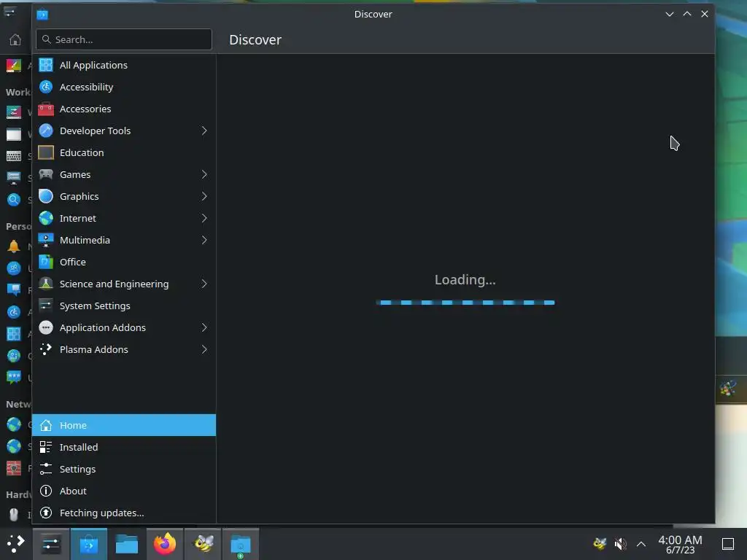The width and height of the screenshot is (747, 560).
Task: Click the Developer Tools category icon
Action: click(46, 131)
